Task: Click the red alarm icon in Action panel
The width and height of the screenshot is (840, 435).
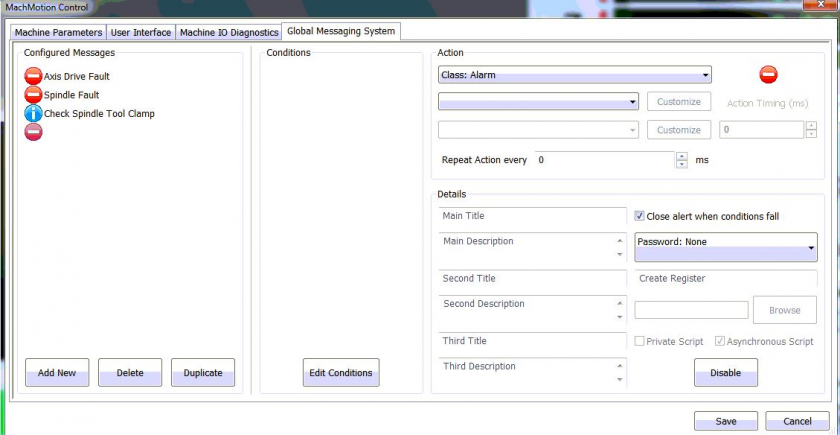Action: (768, 74)
